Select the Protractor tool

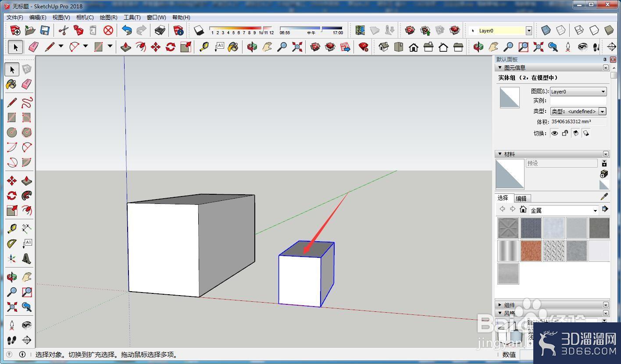point(12,243)
